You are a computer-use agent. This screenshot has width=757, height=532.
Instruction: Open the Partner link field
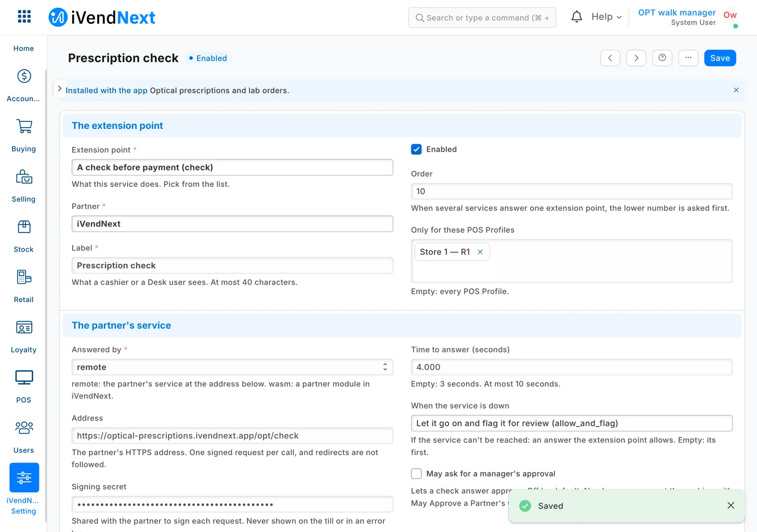[232, 224]
